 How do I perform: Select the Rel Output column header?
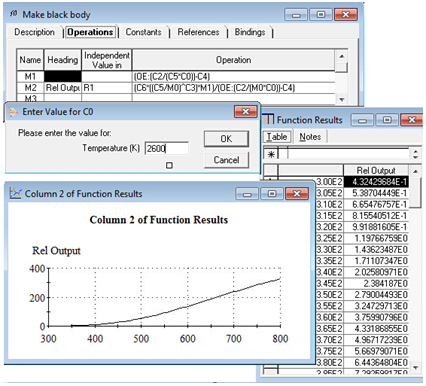[376, 170]
